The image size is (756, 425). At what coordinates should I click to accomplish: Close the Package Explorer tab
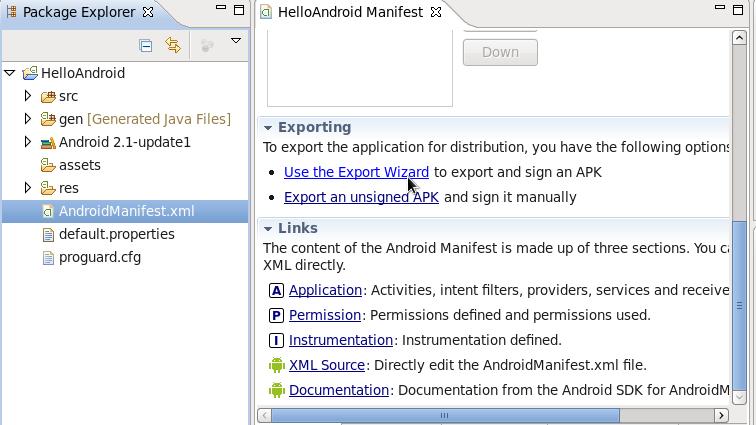[x=148, y=12]
